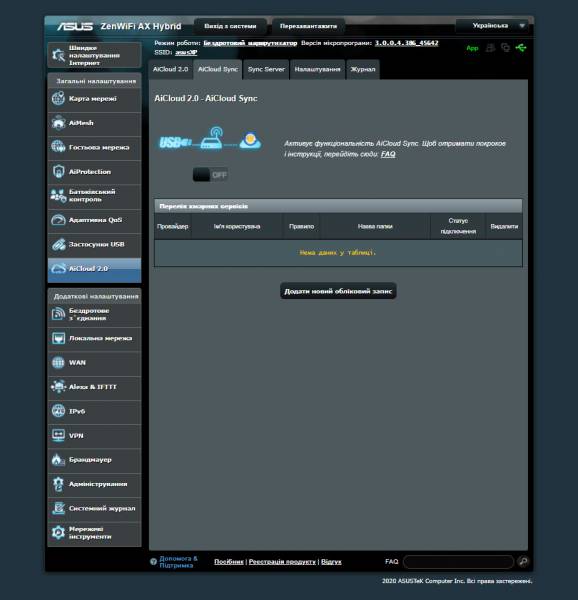578x600 pixels.
Task: Click the reboot (Перезавантажити) button
Action: coord(308,26)
